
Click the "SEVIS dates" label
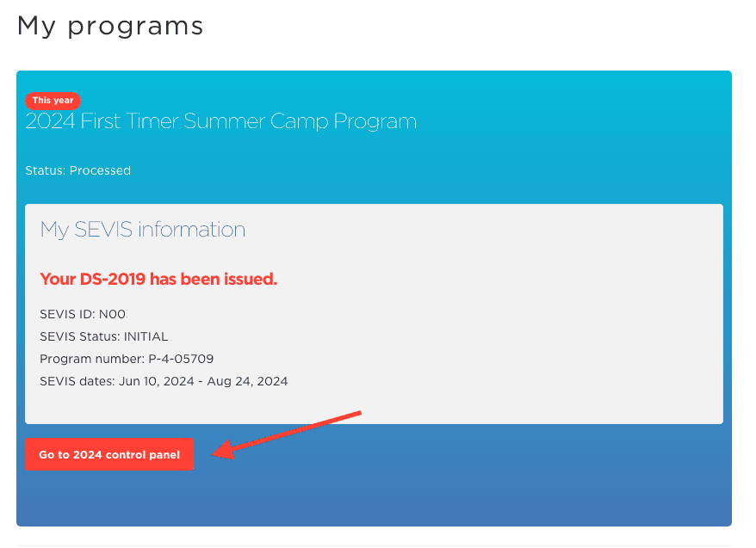[76, 381]
